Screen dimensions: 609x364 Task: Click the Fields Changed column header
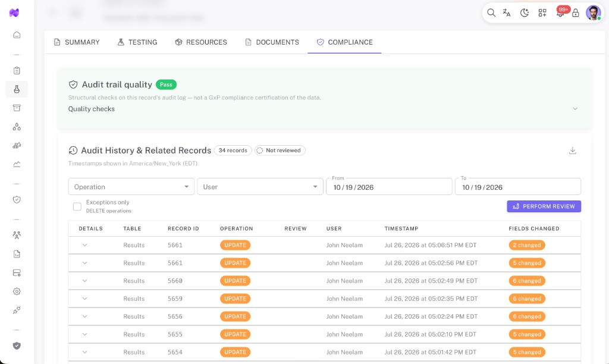[x=534, y=228]
